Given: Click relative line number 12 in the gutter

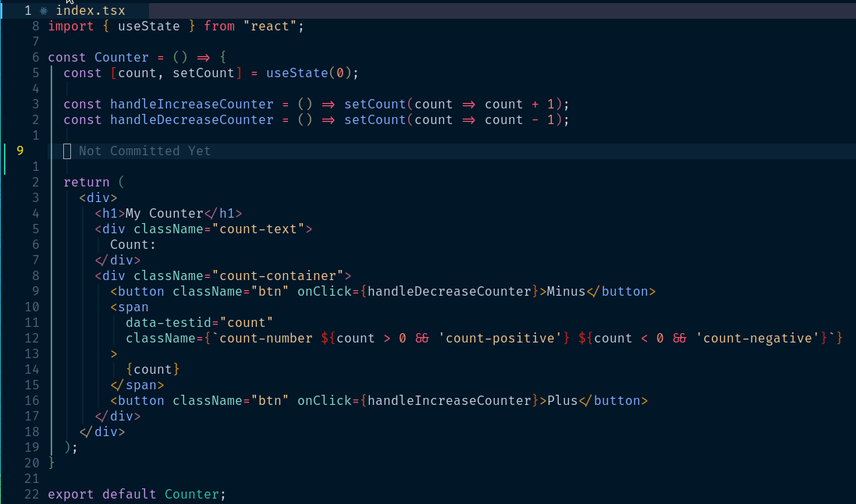Looking at the screenshot, I should pyautogui.click(x=32, y=339).
